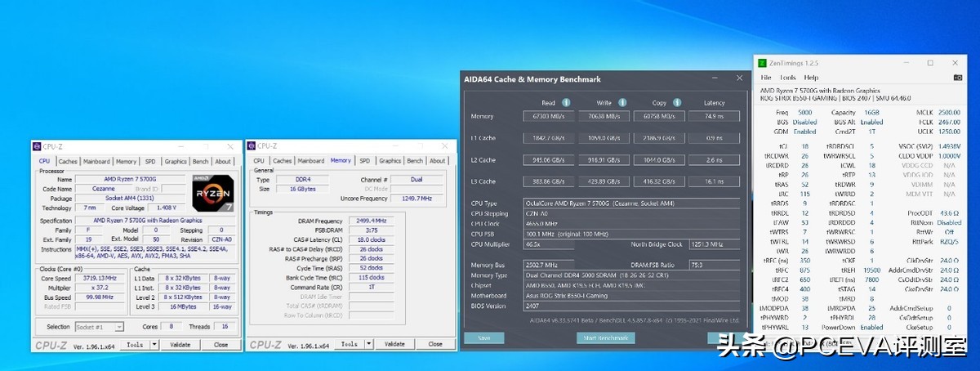This screenshot has width=980, height=371.
Task: Click the Write info icon in AIDA64
Action: click(622, 103)
